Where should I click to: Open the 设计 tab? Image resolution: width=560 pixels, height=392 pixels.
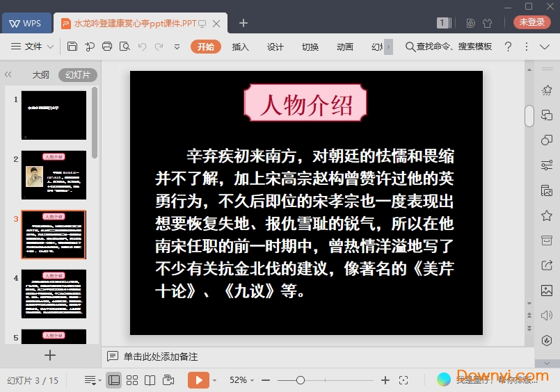pyautogui.click(x=275, y=47)
